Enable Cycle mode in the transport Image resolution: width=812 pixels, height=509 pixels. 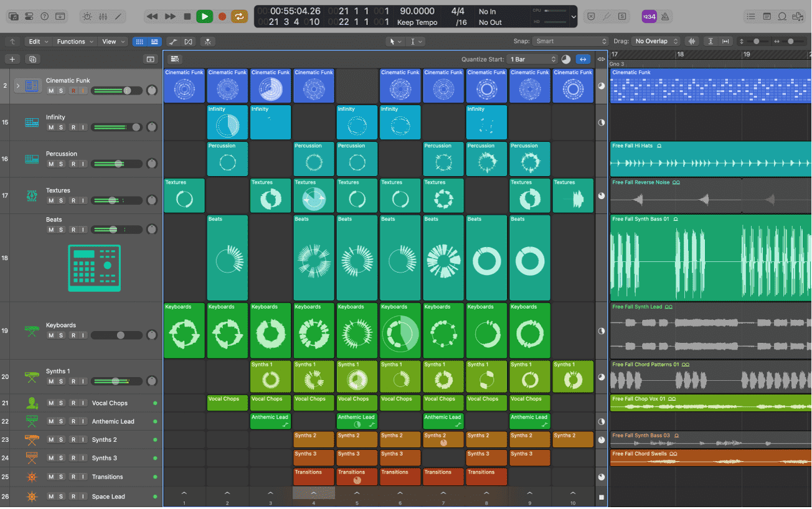click(x=239, y=16)
